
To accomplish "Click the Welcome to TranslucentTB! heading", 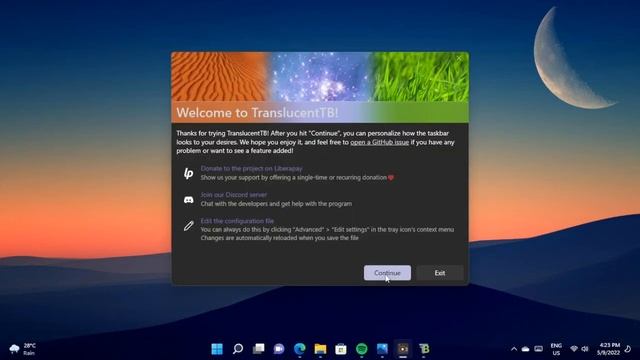I will 257,113.
